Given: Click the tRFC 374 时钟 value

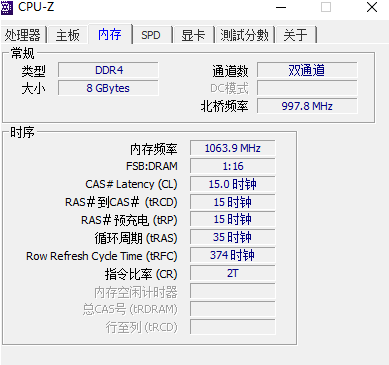Looking at the screenshot, I should 233,255.
